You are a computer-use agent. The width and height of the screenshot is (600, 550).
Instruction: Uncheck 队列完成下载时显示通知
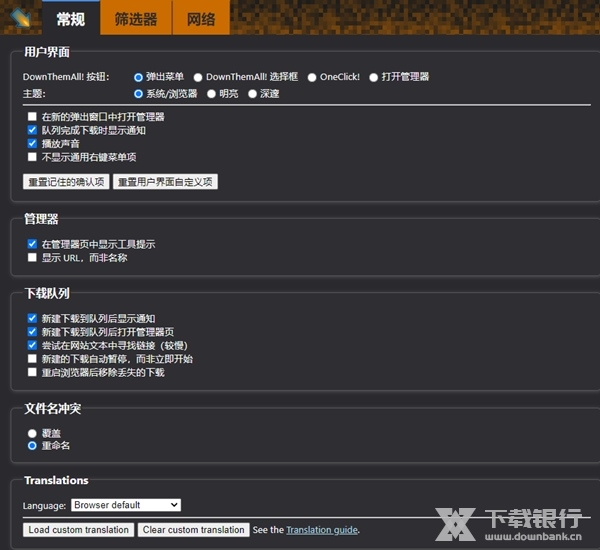(x=32, y=130)
